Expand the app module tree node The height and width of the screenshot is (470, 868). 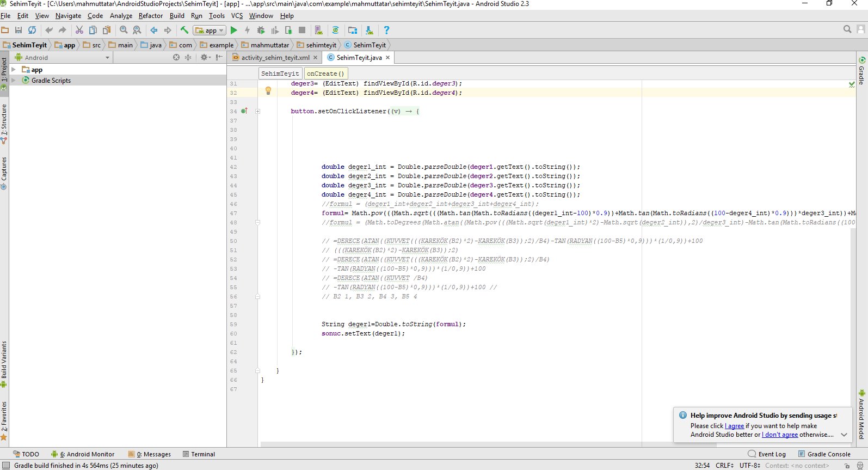click(x=14, y=70)
